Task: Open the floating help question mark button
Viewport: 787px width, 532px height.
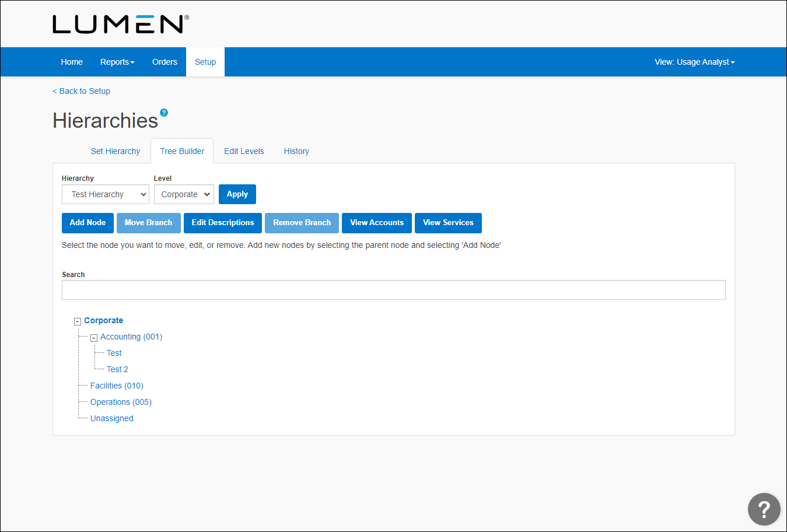Action: point(764,509)
